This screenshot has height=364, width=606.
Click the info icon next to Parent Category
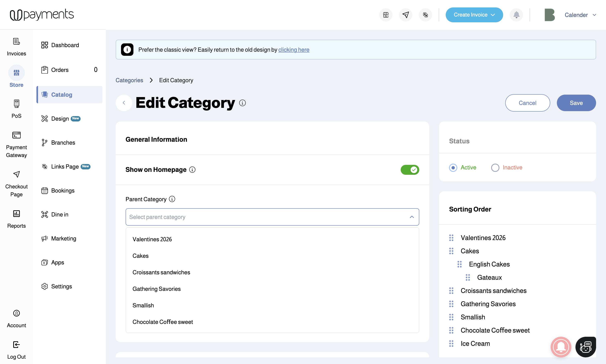click(x=172, y=199)
